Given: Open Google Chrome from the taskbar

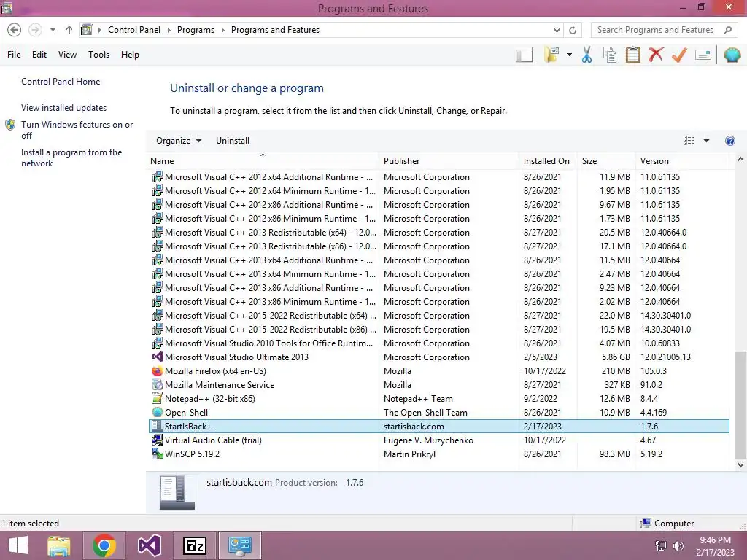Looking at the screenshot, I should pos(104,545).
